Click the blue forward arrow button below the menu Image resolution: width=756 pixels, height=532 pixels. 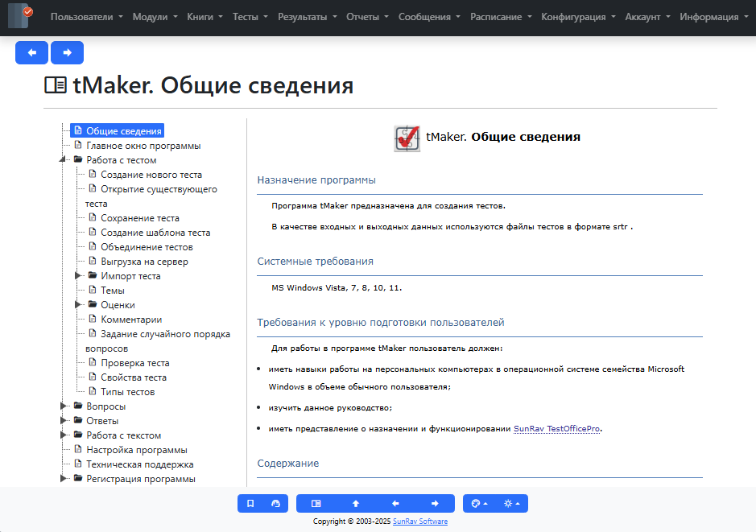pyautogui.click(x=67, y=52)
